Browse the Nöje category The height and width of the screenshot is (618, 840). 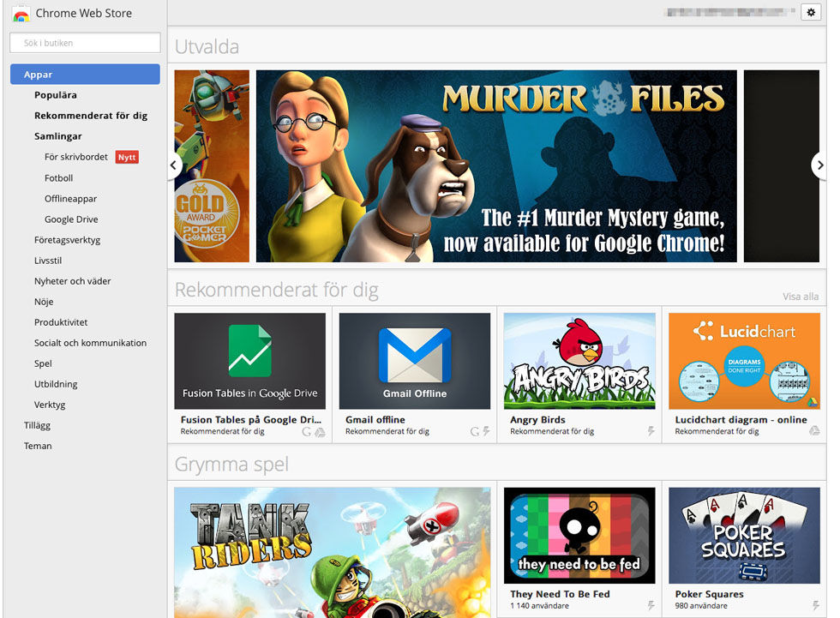point(44,302)
